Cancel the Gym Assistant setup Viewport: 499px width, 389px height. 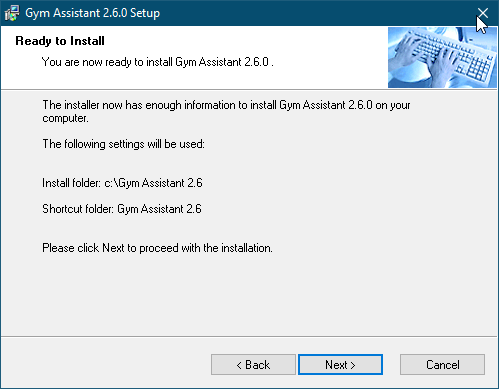pos(442,364)
